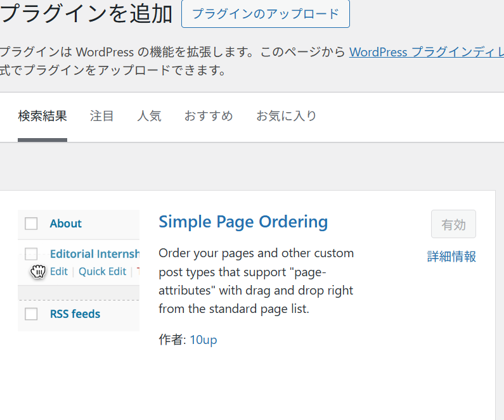Select the 人気 tab
Image resolution: width=504 pixels, height=420 pixels.
pos(149,117)
